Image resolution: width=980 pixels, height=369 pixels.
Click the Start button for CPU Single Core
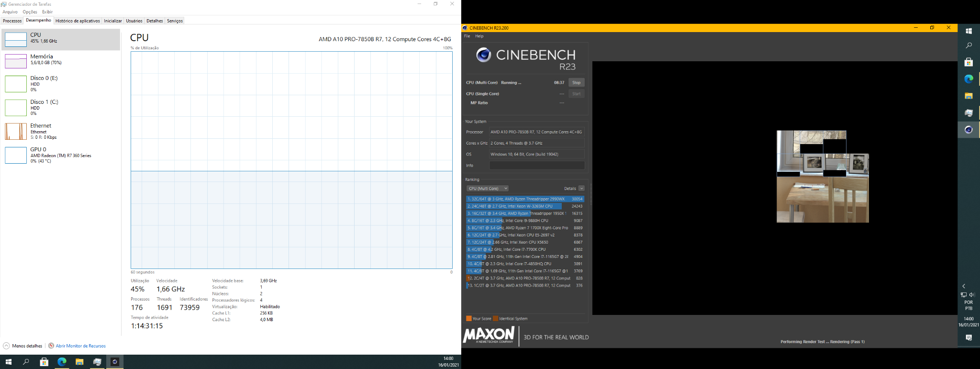tap(576, 94)
